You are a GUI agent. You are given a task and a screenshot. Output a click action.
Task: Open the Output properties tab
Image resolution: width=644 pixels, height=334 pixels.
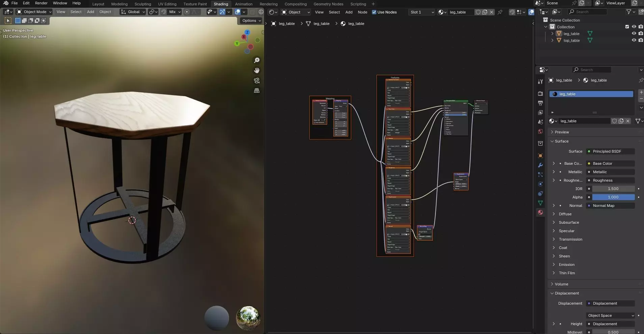pyautogui.click(x=540, y=103)
